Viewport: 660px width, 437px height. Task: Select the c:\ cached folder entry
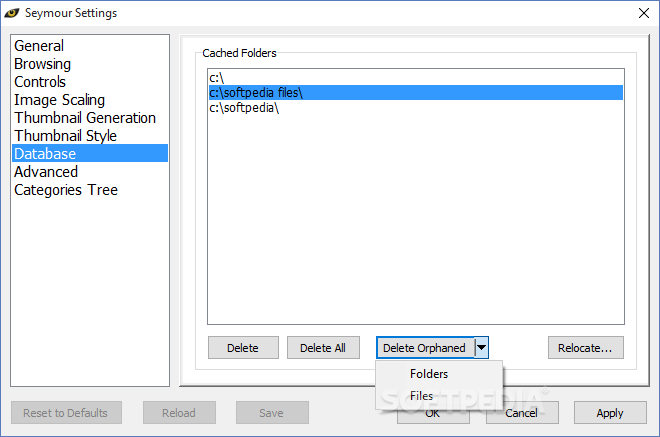click(x=217, y=77)
